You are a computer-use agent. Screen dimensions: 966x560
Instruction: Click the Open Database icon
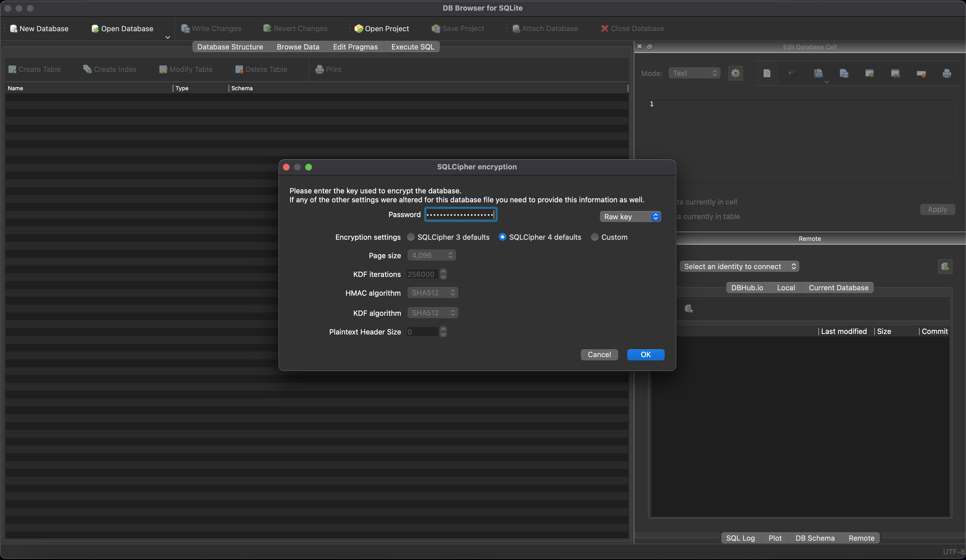[x=95, y=29]
